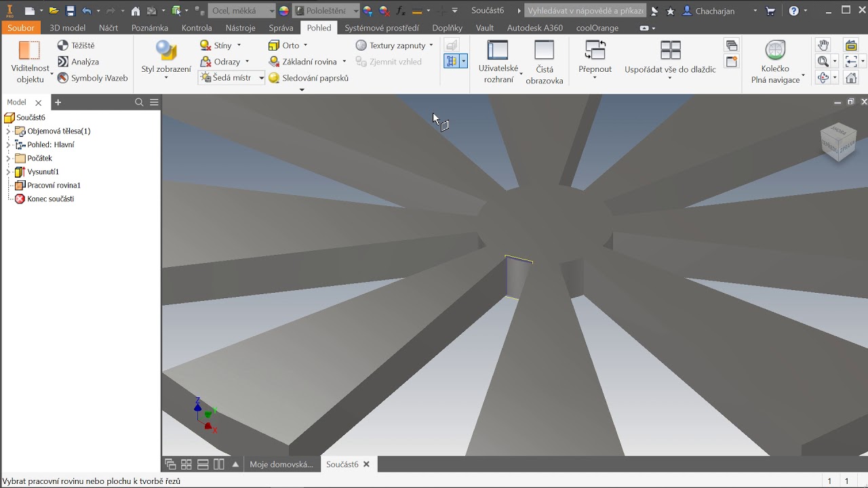
Task: Click the ViewCube in the viewport
Action: [838, 142]
